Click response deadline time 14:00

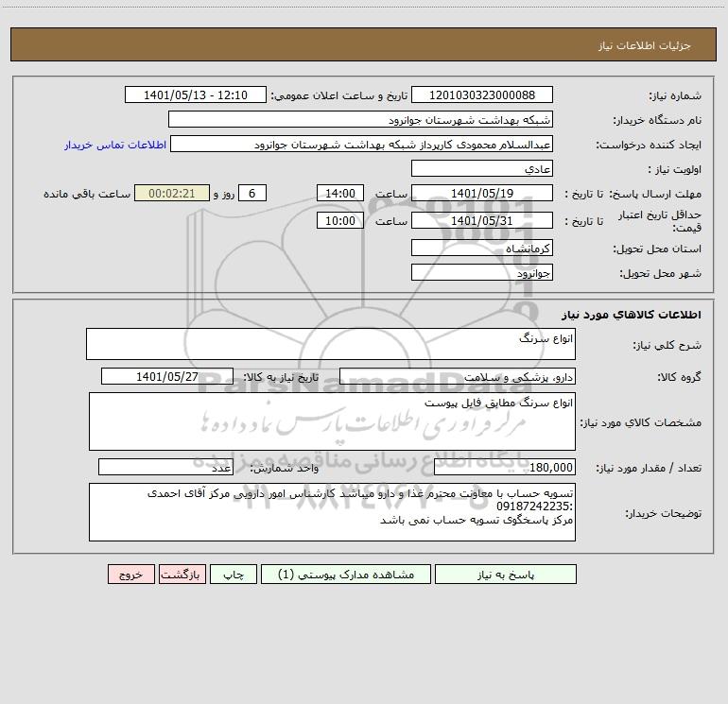(x=339, y=193)
